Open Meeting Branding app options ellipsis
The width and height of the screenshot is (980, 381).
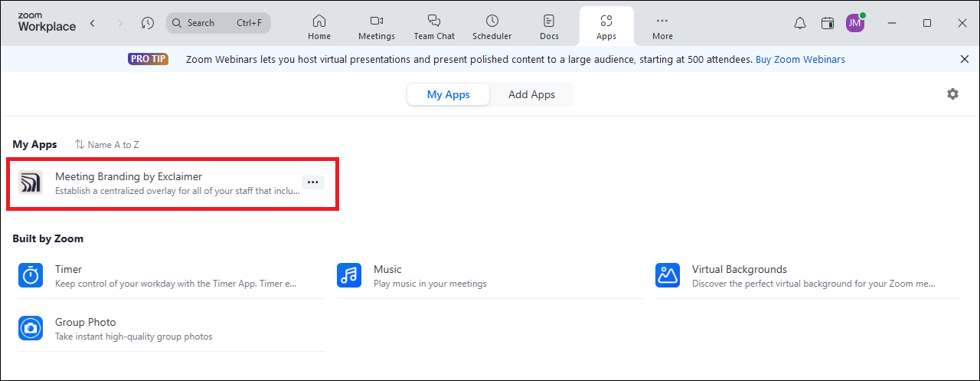[312, 182]
